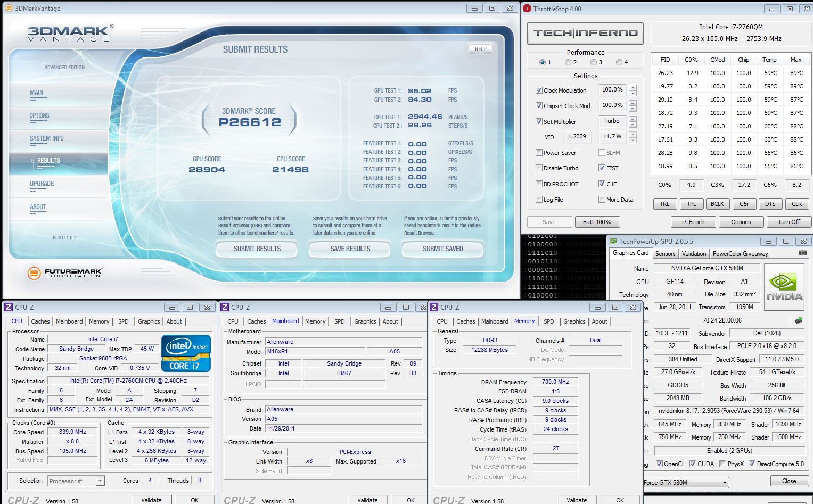Enable the Disable Turbo checkbox
This screenshot has height=504, width=813.
[539, 168]
